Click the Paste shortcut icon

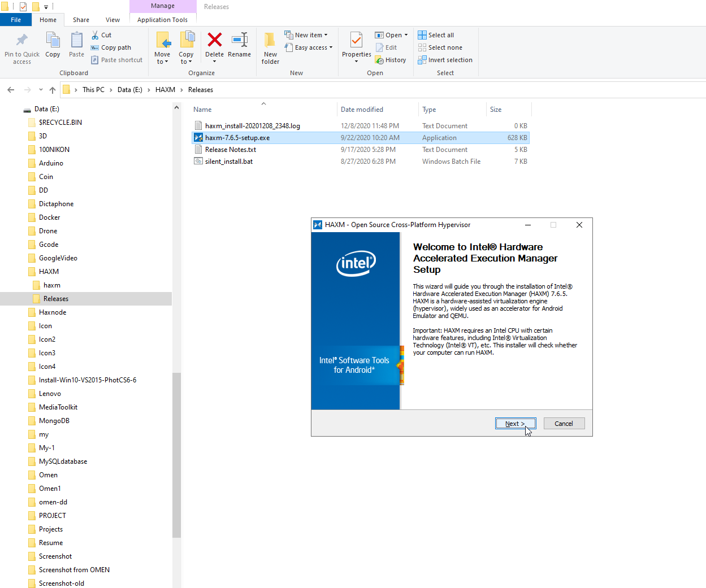95,60
